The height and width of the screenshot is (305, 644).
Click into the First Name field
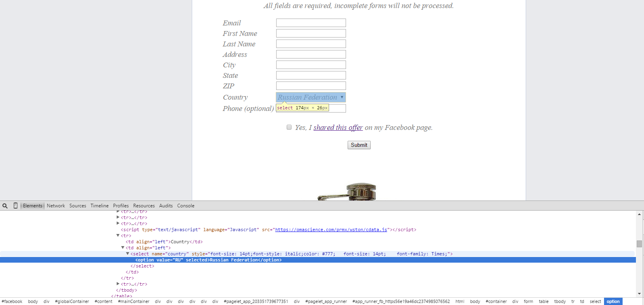[311, 33]
